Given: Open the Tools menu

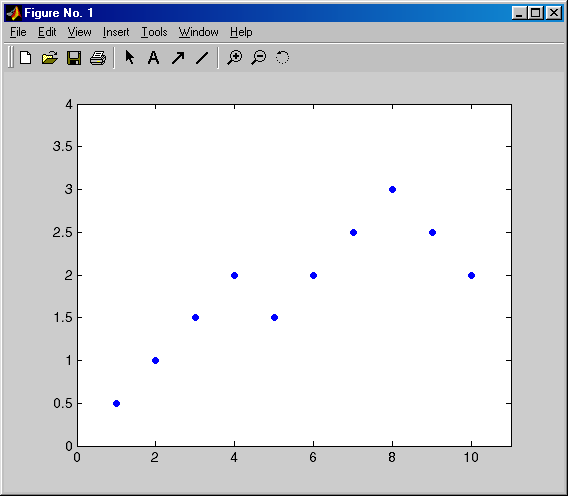Looking at the screenshot, I should pyautogui.click(x=154, y=32).
